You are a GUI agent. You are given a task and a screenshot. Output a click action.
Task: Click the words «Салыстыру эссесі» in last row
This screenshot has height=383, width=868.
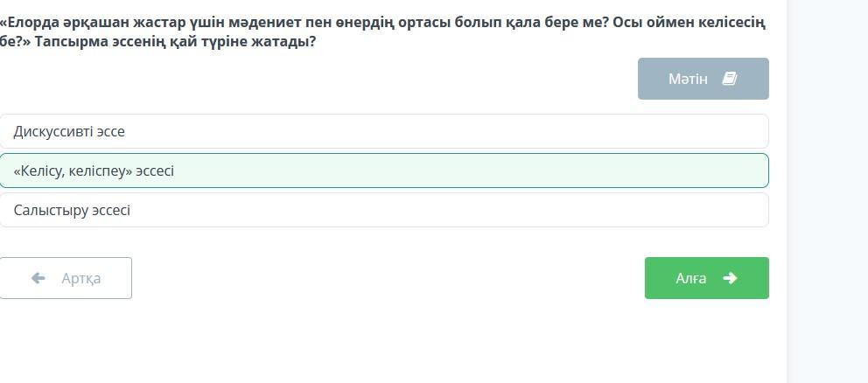(72, 211)
